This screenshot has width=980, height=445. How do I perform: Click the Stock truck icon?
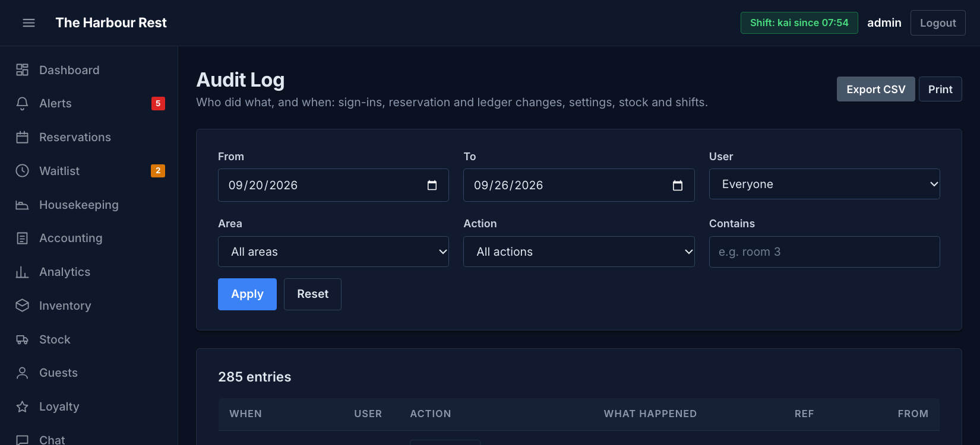pos(22,339)
